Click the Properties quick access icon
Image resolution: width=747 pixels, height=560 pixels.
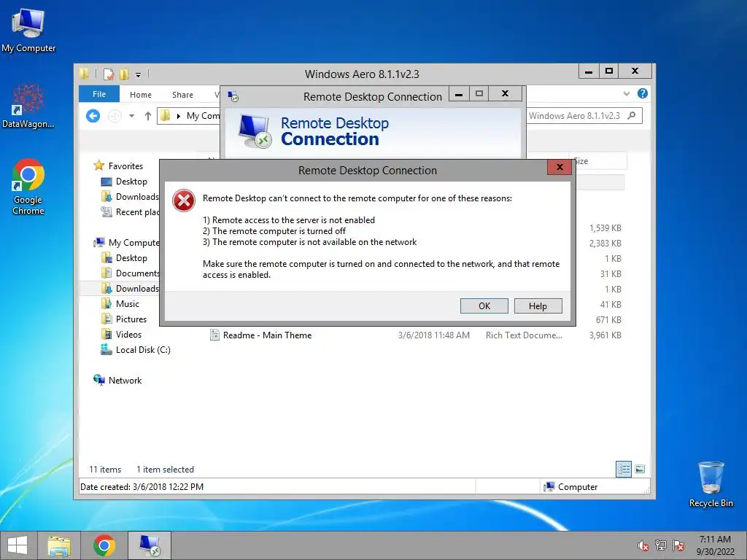109,74
